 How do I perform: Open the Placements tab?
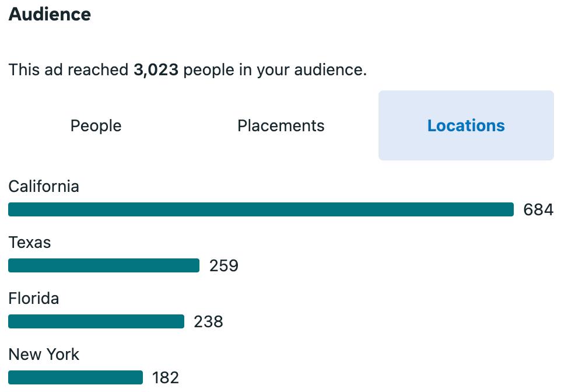281,125
